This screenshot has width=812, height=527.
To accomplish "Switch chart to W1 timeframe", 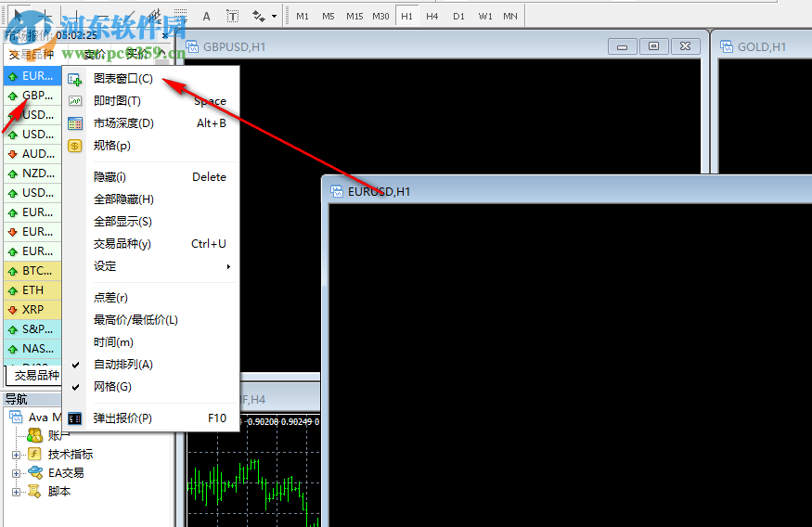I will click(x=485, y=16).
